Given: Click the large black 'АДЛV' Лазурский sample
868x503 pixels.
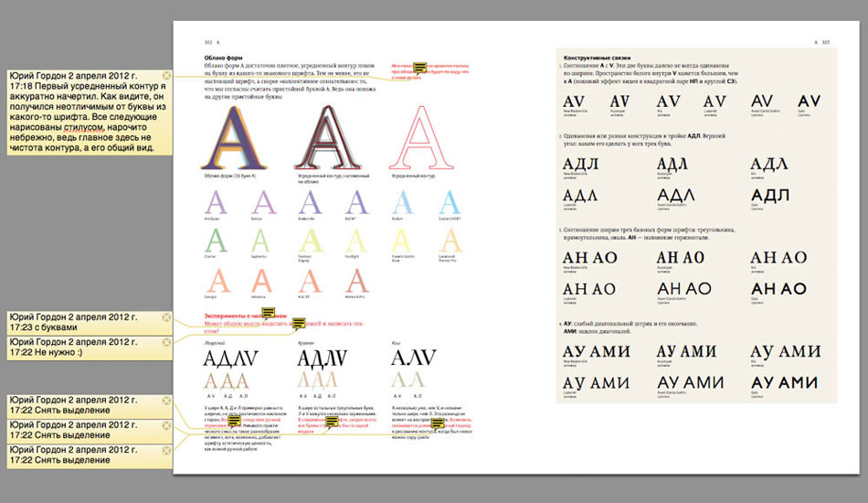Looking at the screenshot, I should (232, 356).
